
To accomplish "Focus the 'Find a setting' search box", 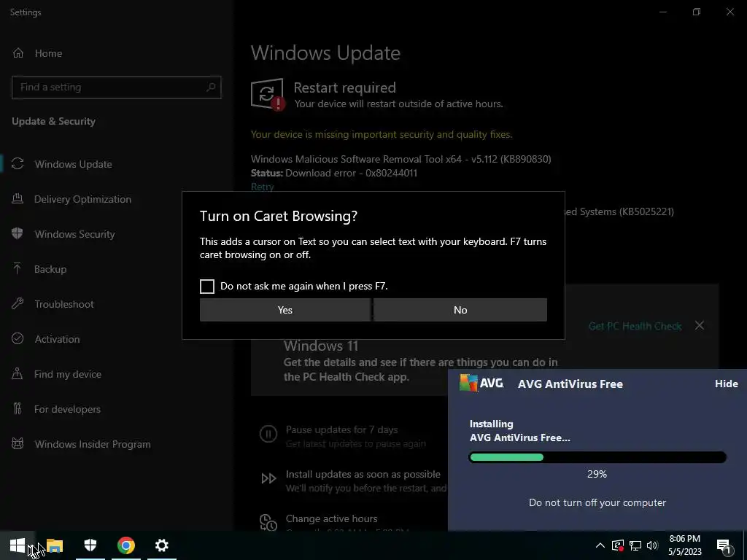I will click(x=116, y=87).
